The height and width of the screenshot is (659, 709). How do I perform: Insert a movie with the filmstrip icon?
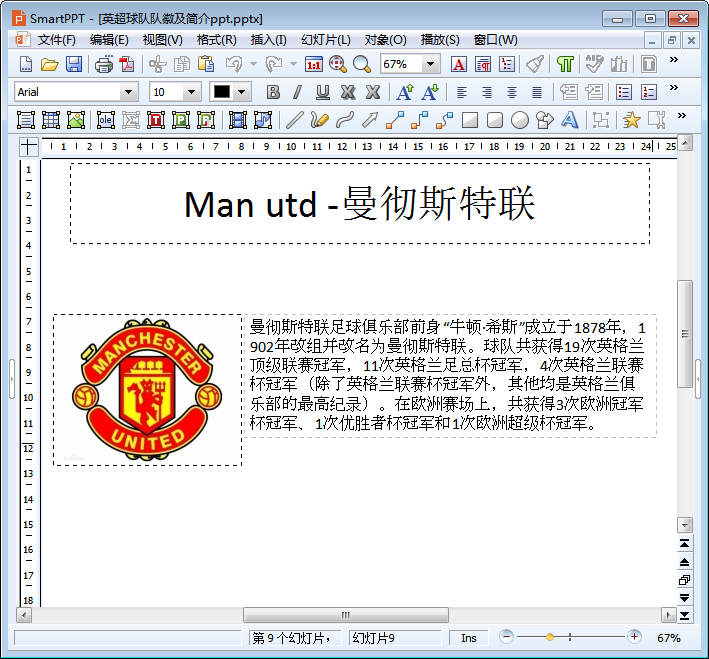coord(237,120)
